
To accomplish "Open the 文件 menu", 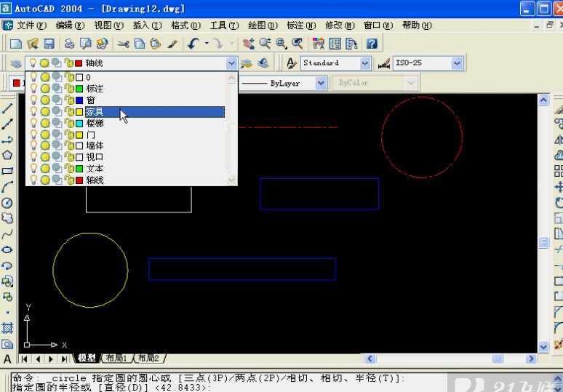I will (31, 25).
